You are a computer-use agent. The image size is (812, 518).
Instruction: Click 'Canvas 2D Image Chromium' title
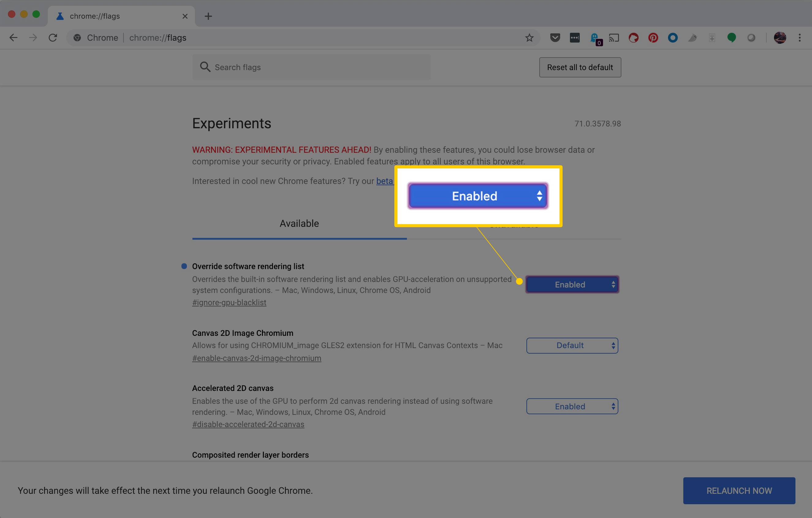tap(243, 333)
